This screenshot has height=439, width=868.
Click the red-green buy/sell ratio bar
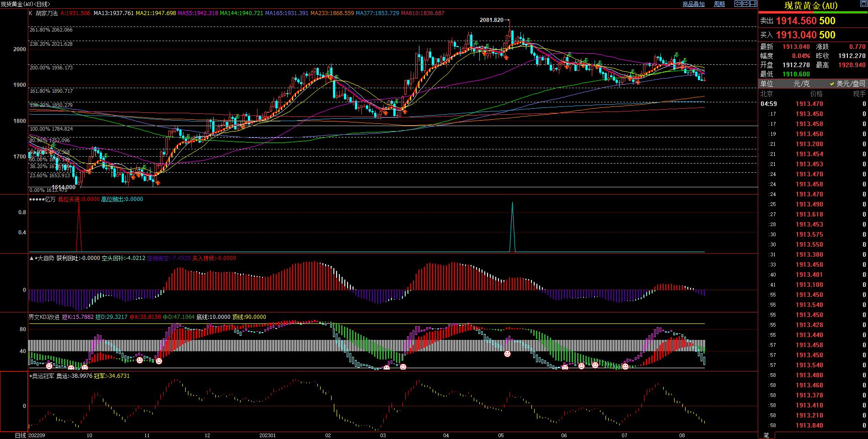click(813, 13)
